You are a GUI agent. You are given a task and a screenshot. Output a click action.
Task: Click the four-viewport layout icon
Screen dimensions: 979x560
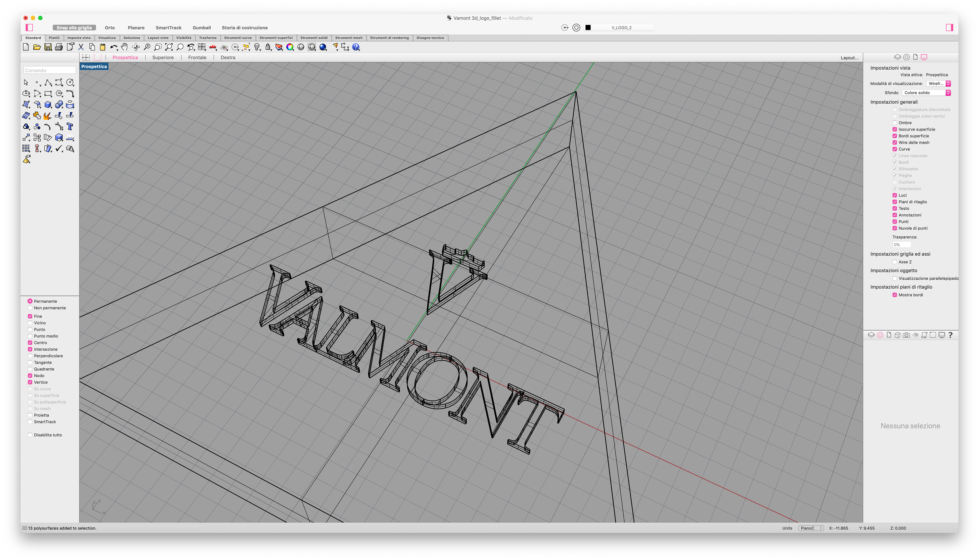click(x=86, y=57)
